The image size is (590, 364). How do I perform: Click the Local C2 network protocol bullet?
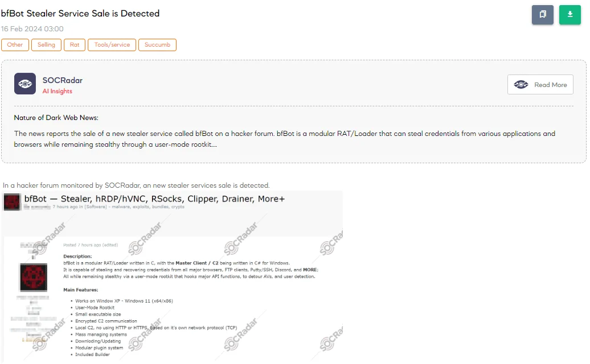coord(156,328)
